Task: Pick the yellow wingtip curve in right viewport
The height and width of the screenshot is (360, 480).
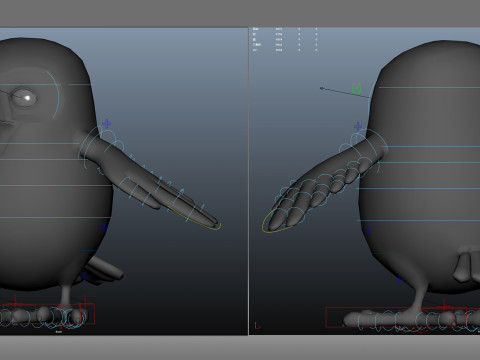Action: tap(277, 222)
